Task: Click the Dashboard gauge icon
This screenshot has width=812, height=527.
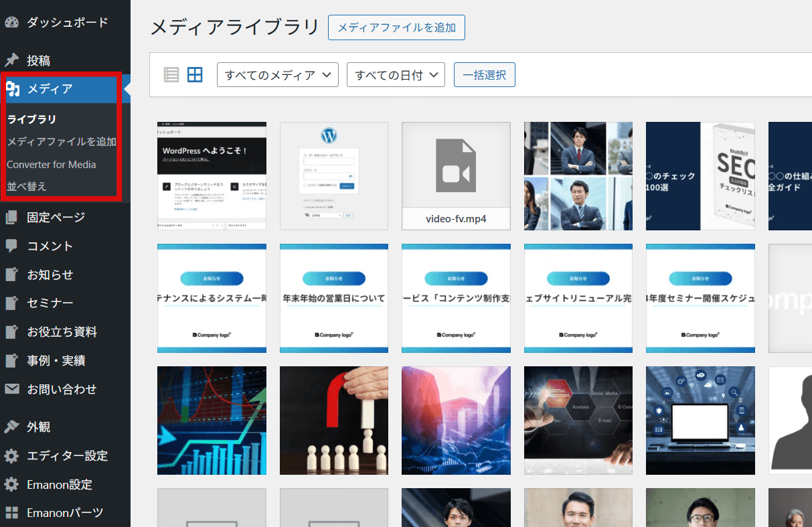Action: (x=11, y=23)
